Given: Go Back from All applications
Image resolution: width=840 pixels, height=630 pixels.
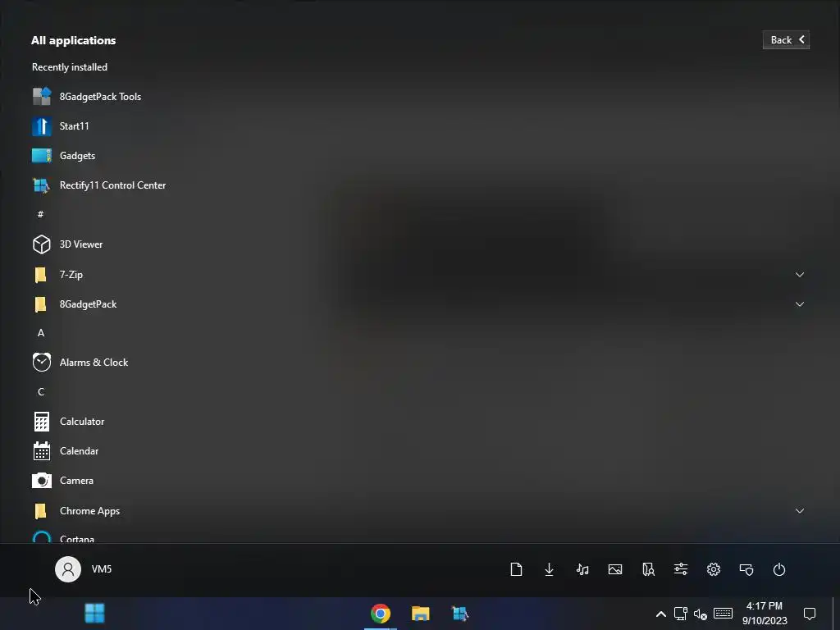Looking at the screenshot, I should click(786, 39).
